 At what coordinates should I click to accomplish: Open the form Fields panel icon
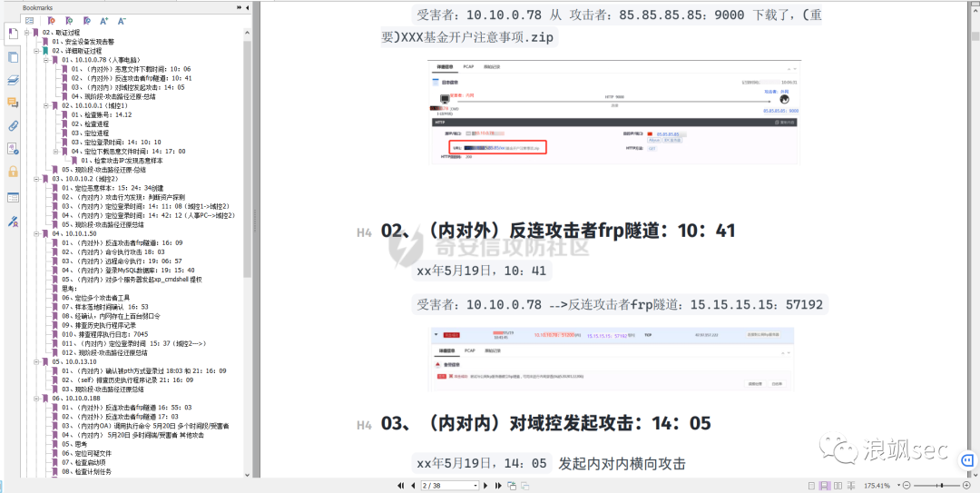point(13,197)
